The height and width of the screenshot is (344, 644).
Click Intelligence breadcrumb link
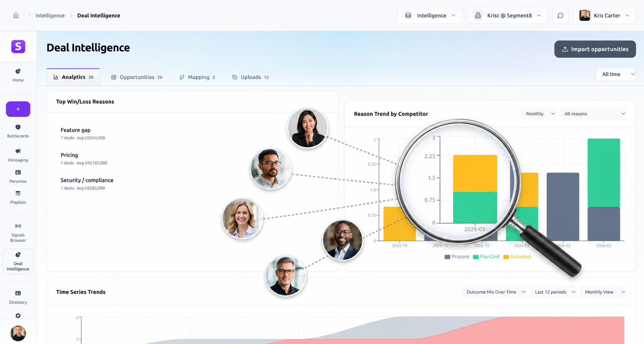click(50, 15)
